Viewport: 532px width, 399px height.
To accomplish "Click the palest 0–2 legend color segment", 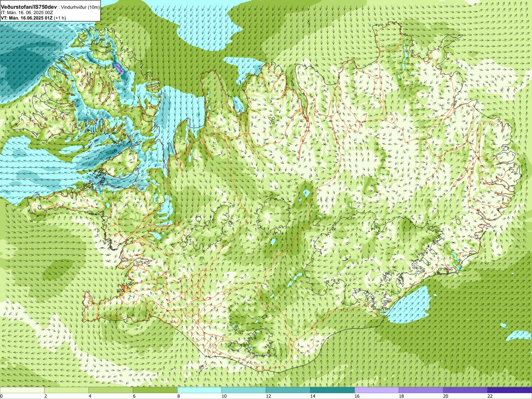I will 22,390.
